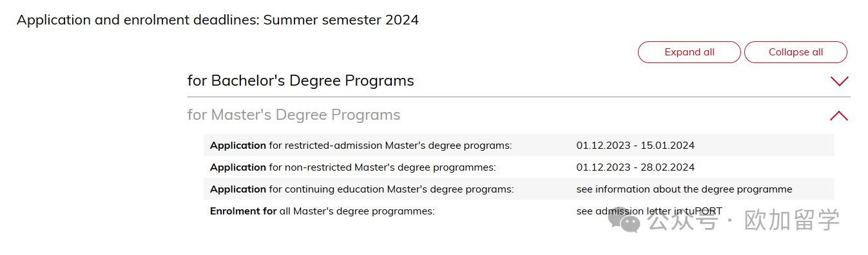
Task: Click the Summer semester 2024 title text
Action: [x=341, y=20]
